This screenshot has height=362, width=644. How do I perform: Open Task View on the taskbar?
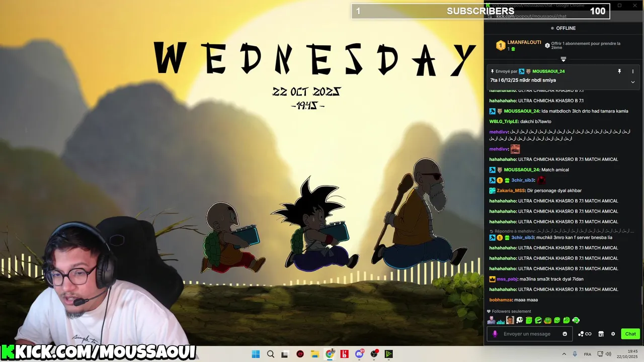pyautogui.click(x=285, y=354)
